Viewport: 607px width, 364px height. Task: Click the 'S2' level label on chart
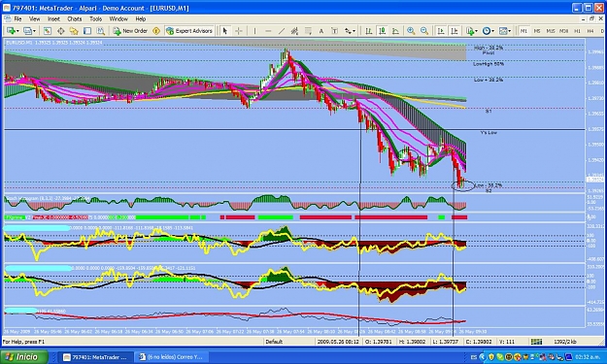[489, 190]
